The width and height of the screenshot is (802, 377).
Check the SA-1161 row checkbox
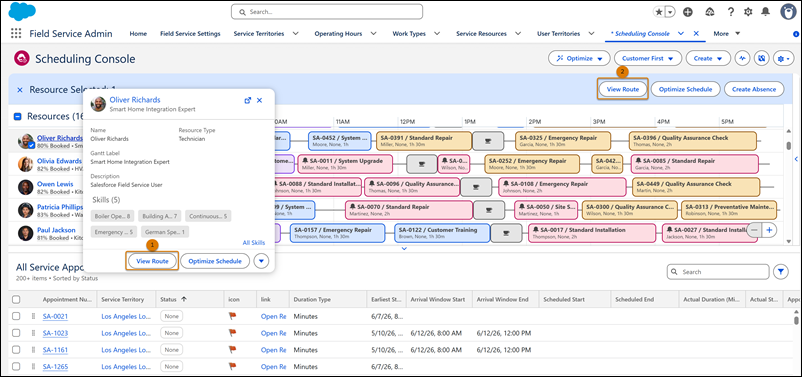[16, 350]
